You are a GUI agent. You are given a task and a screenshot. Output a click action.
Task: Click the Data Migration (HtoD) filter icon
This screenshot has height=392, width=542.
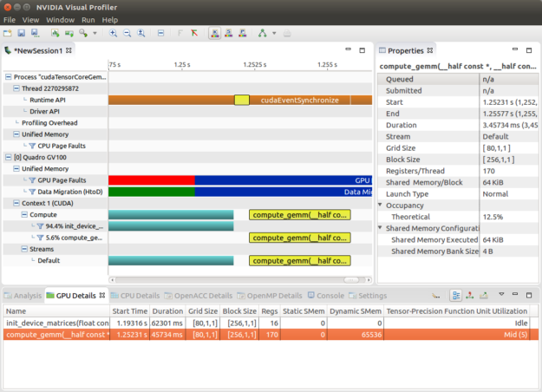pos(32,192)
